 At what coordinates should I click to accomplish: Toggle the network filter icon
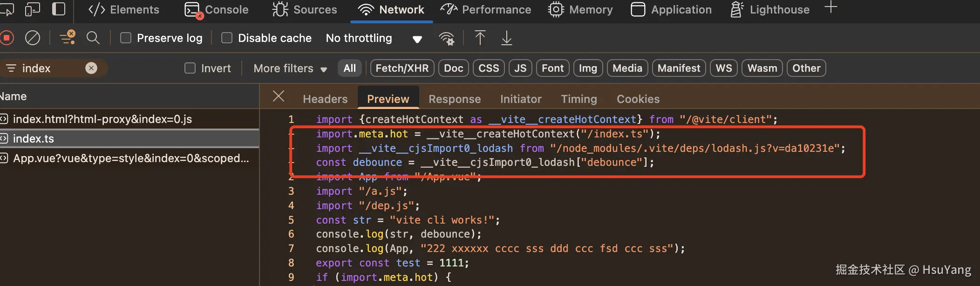68,38
